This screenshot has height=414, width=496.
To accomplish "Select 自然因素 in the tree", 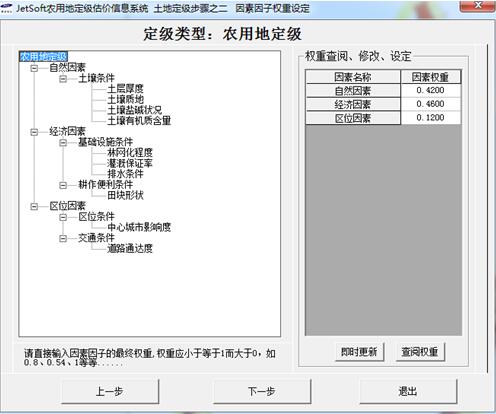I will click(67, 68).
